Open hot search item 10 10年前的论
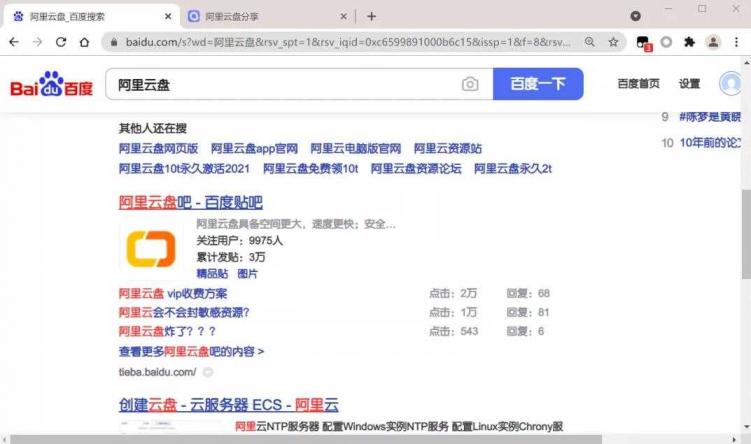Screen dimensions: 751x444 tap(710, 143)
